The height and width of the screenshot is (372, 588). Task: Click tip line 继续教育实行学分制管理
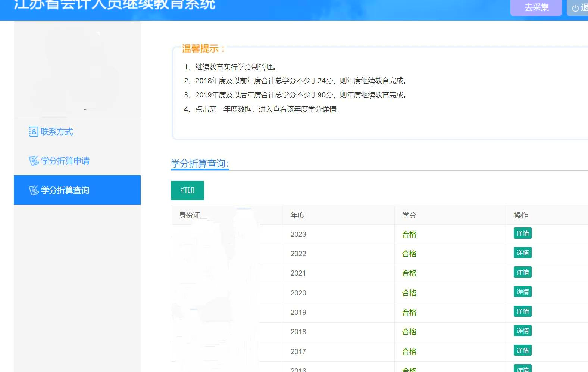[x=230, y=67]
